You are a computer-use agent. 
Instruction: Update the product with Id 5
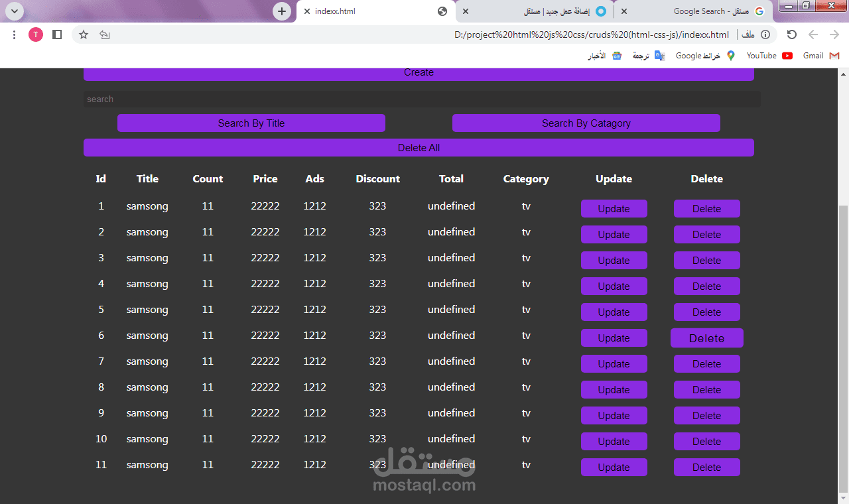[x=614, y=312]
